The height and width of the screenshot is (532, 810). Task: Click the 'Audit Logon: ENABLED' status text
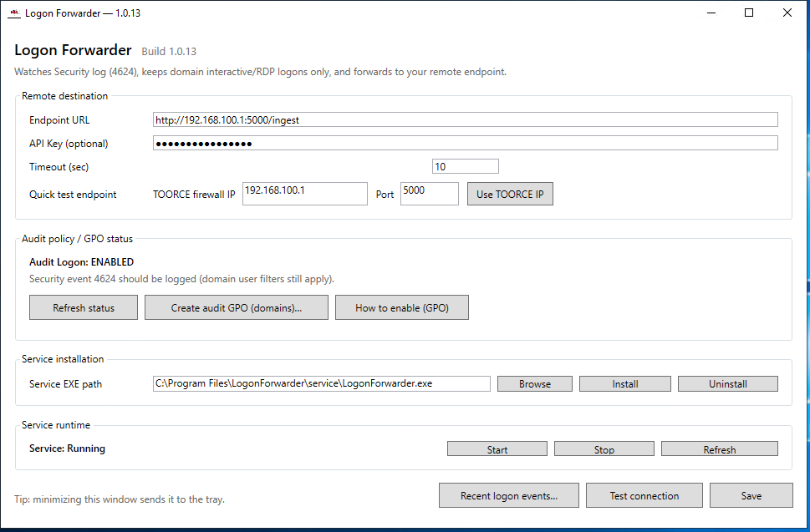[x=82, y=262]
